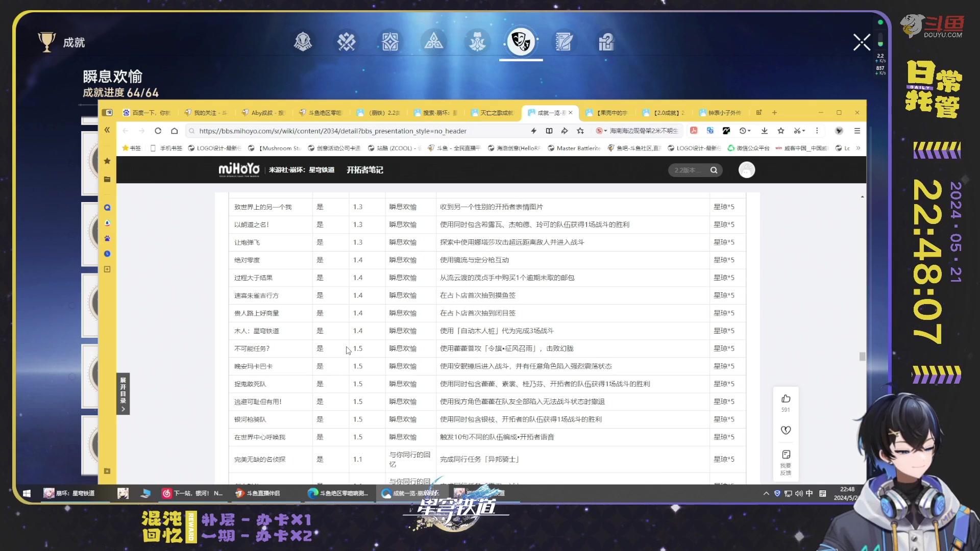
Task: Click the browser address URL field
Action: click(357, 131)
